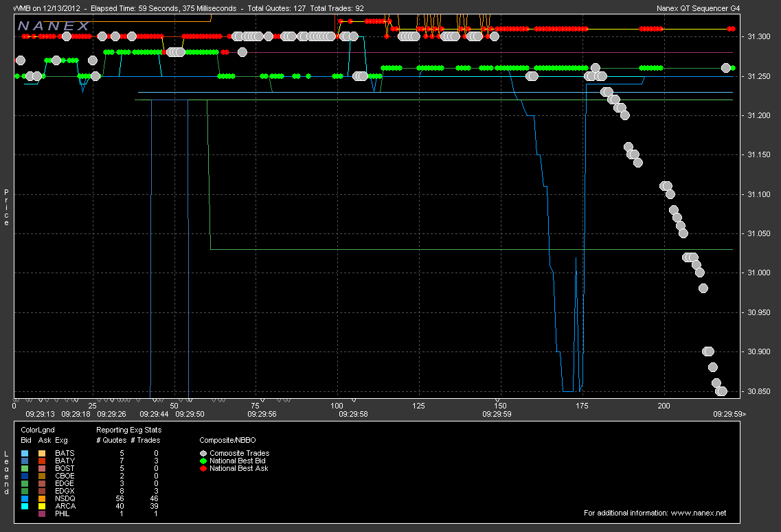Viewport: 781px width, 532px height.
Task: Click the EDGX bid color swatch
Action: pos(25,491)
